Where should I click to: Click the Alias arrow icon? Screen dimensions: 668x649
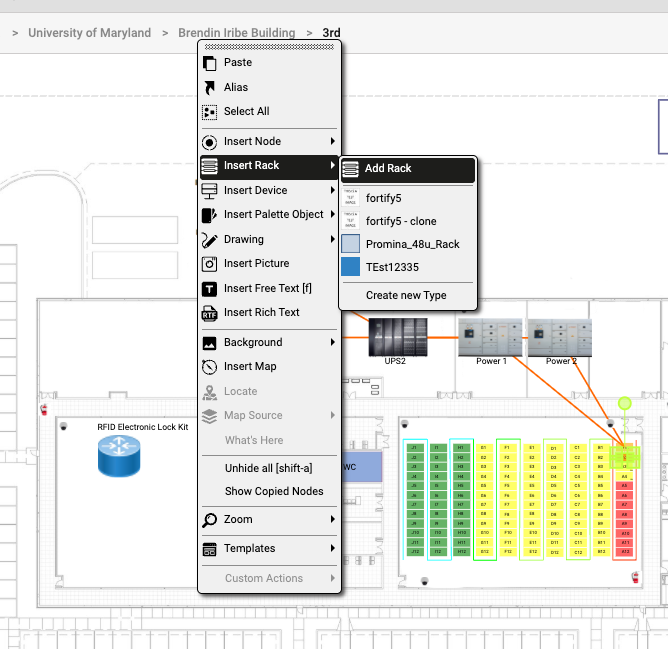point(209,87)
